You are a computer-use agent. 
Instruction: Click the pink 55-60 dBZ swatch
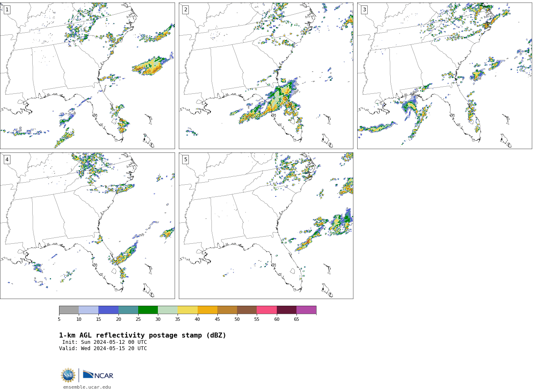[267, 310]
